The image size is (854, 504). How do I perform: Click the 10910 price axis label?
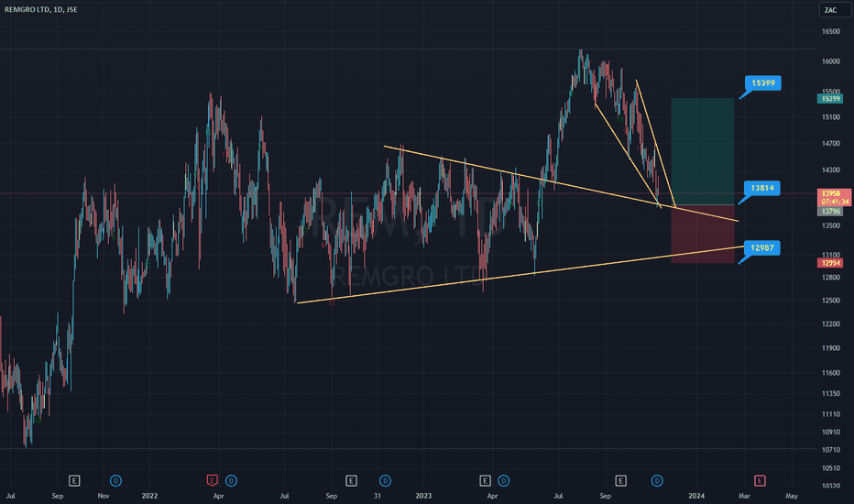tap(830, 433)
